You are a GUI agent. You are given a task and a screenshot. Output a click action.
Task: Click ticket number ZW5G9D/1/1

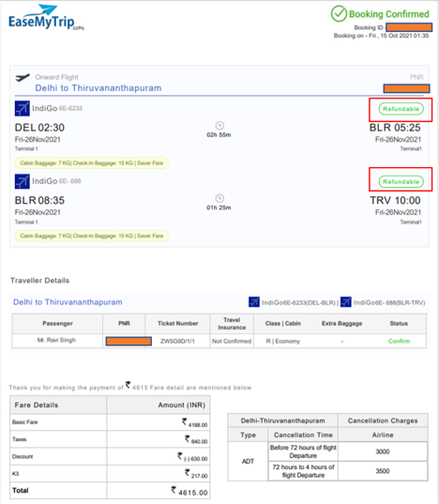point(177,341)
